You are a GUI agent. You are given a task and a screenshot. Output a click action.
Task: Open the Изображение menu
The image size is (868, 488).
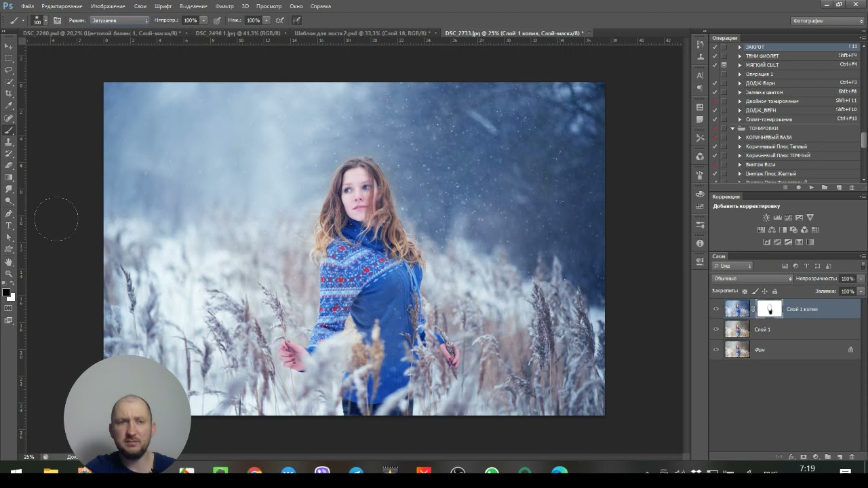coord(108,6)
